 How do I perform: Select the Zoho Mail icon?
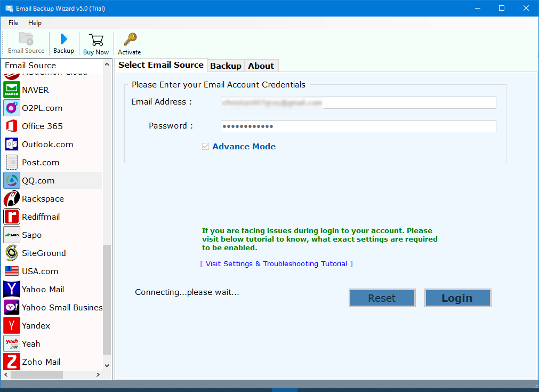click(12, 362)
